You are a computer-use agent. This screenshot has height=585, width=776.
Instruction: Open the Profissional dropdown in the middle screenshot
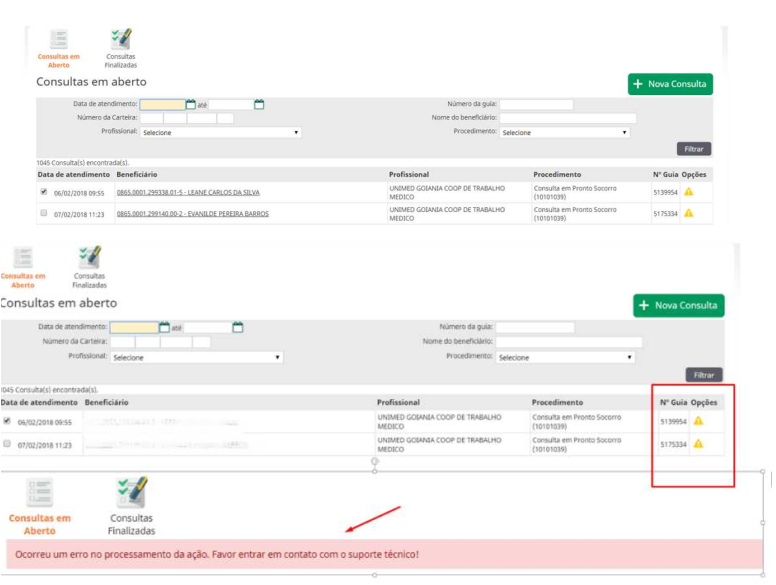coord(196,357)
